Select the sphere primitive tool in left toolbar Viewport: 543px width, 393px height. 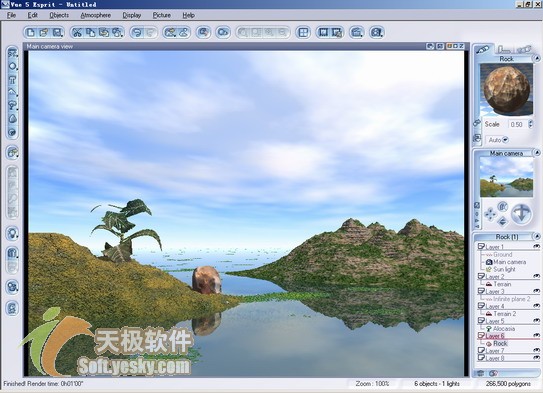pyautogui.click(x=12, y=66)
